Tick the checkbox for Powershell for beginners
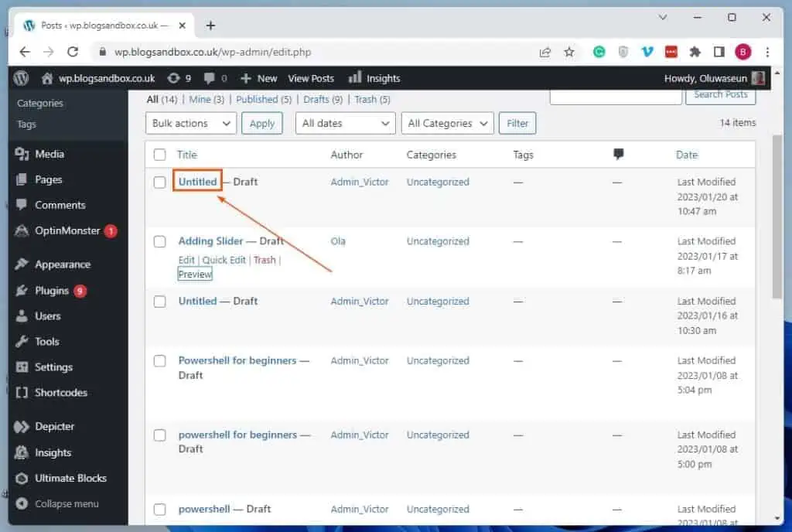The width and height of the screenshot is (792, 532). click(160, 360)
